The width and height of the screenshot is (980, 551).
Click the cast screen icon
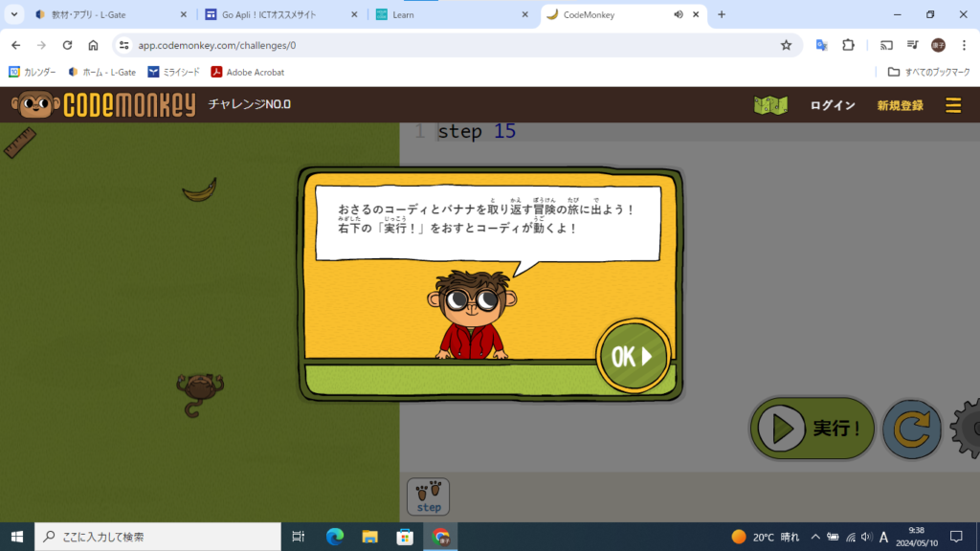pos(886,45)
